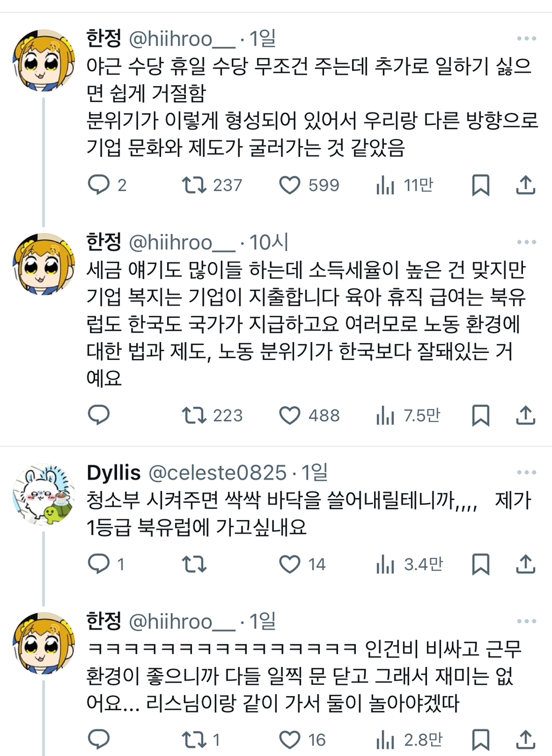
Task: Open tweet text about 세금 얘기
Action: pyautogui.click(x=306, y=323)
